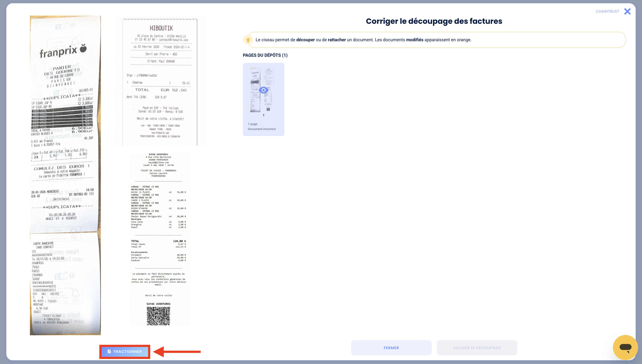Click the KAYAK AVENTURES receipt image
This screenshot has width=642, height=364.
[160, 239]
